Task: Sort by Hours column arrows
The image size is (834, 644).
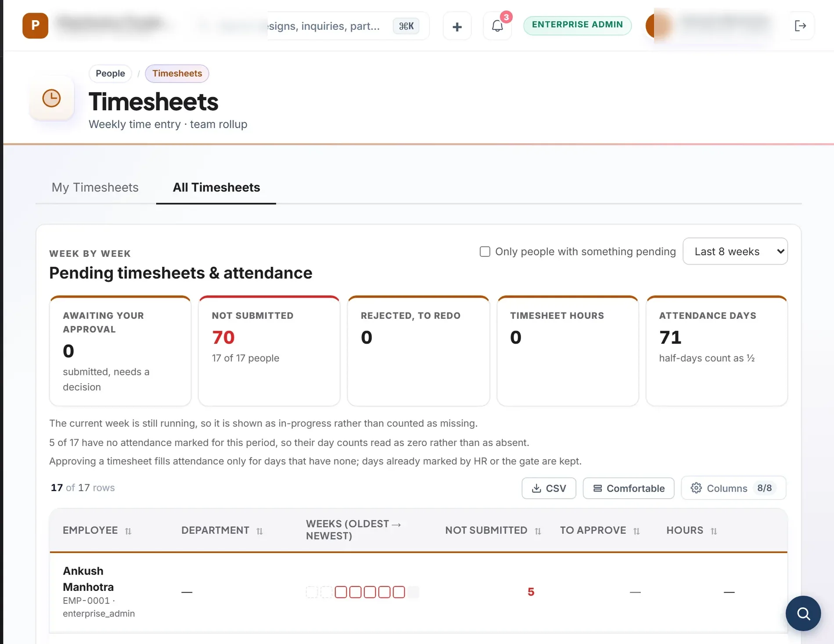Action: (714, 531)
